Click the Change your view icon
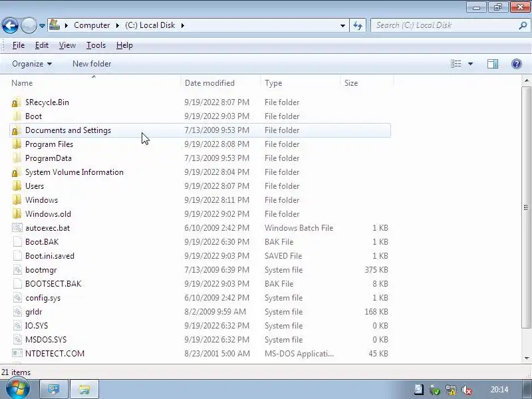The height and width of the screenshot is (399, 532). click(456, 64)
